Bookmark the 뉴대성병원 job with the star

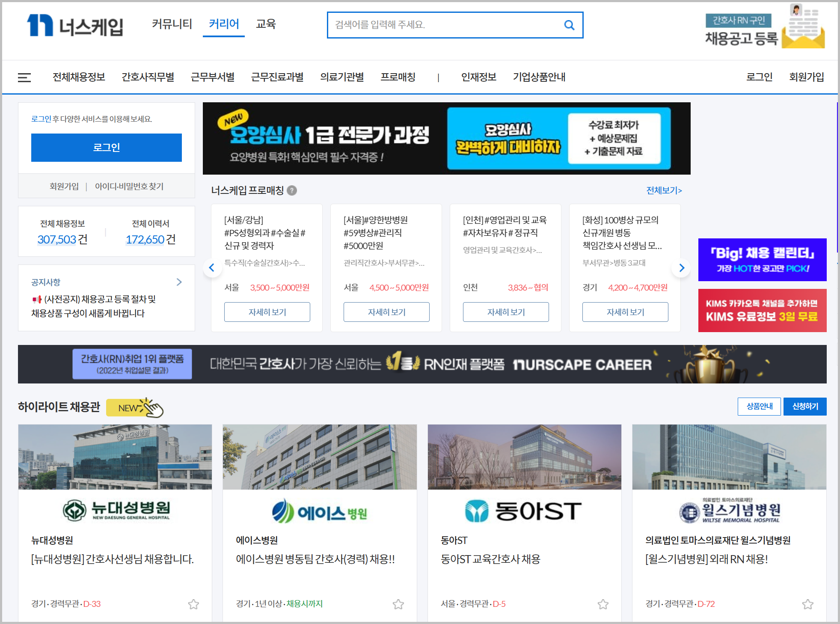[193, 604]
